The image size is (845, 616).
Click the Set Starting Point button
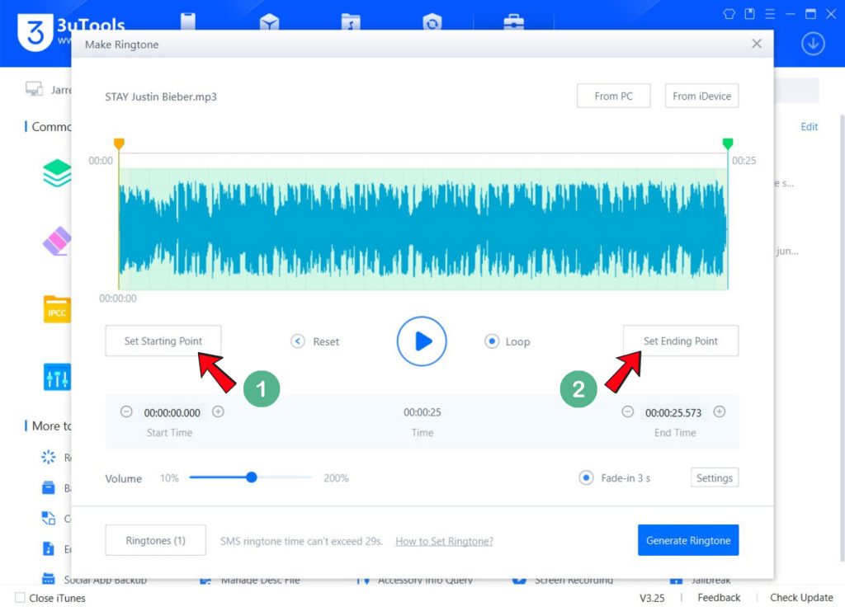[163, 341]
